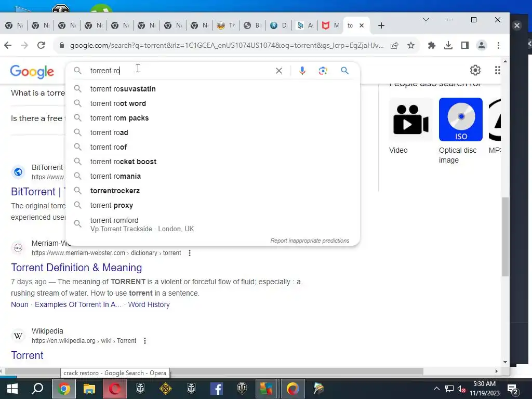Choose suggestion 'torrent roof'
532x399 pixels.
[x=212, y=147]
